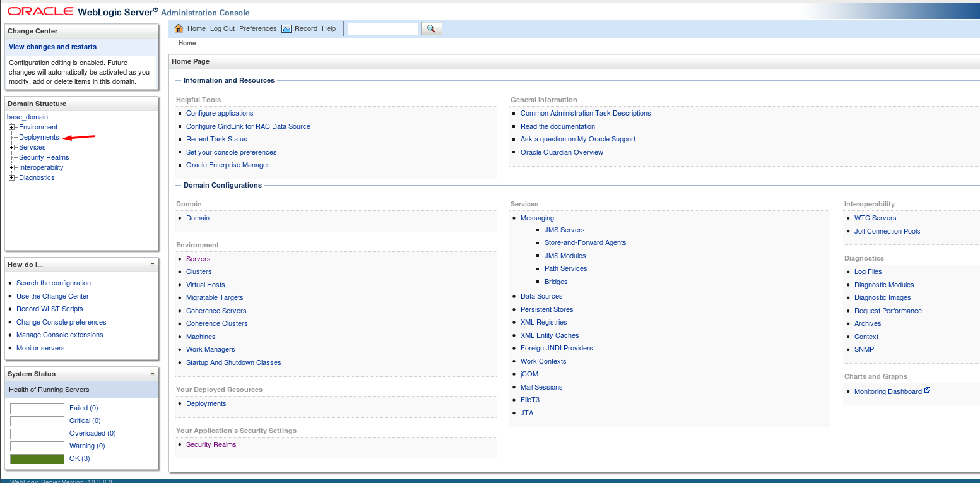This screenshot has height=483, width=980.
Task: Open Startup And Shutdown Classes link
Action: pyautogui.click(x=233, y=362)
